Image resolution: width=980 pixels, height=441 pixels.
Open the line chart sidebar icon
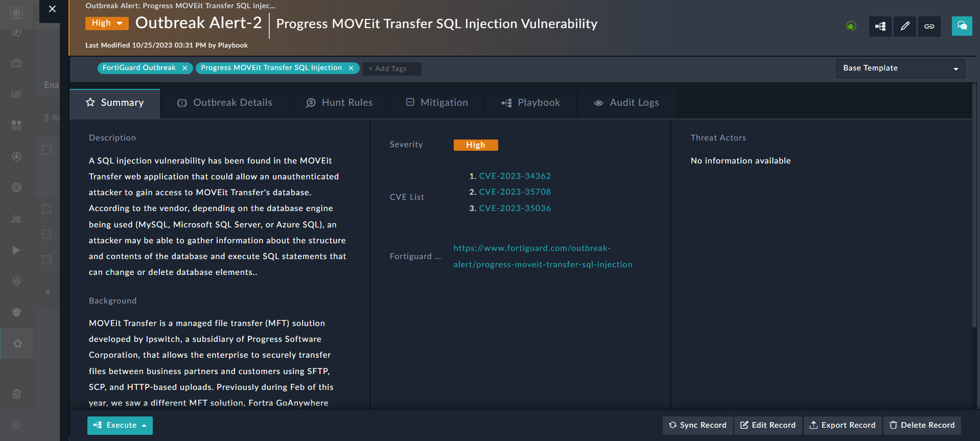[16, 94]
